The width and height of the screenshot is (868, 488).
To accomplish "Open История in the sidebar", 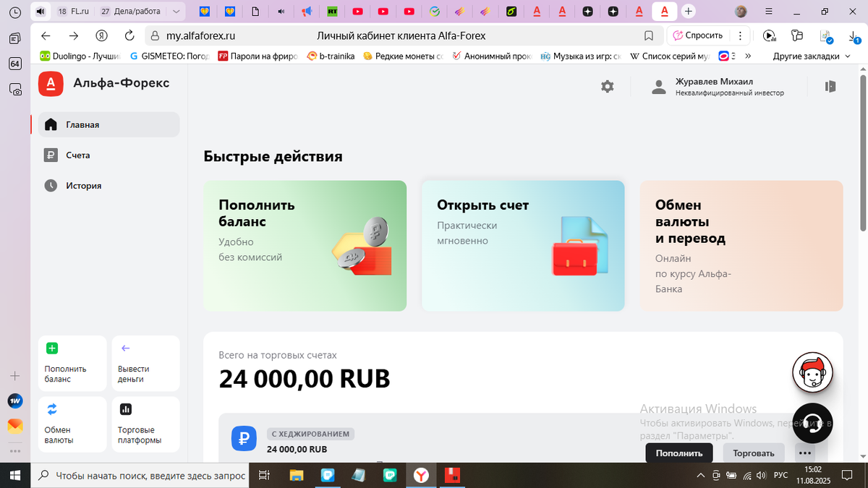I will (x=109, y=185).
